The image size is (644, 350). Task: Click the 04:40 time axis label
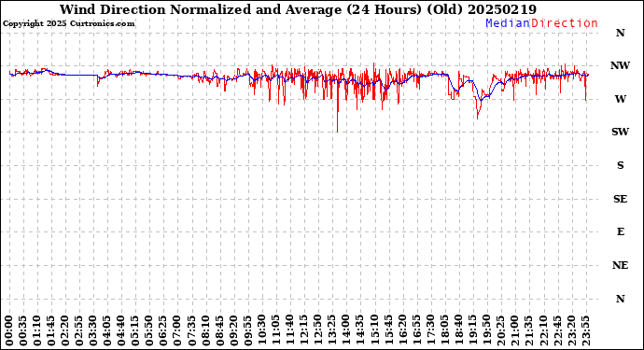[121, 330]
